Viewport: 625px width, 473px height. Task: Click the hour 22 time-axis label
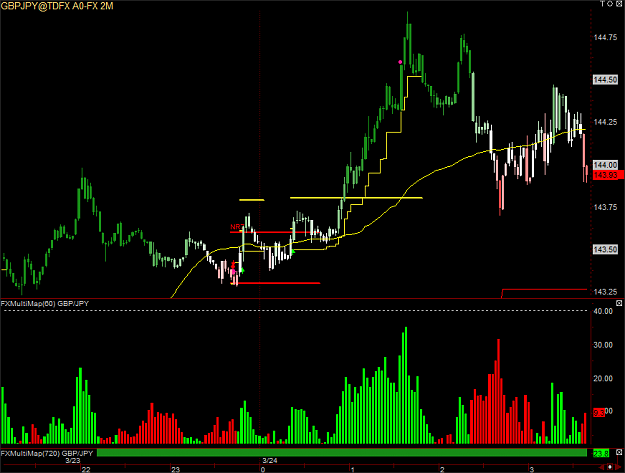click(x=86, y=469)
